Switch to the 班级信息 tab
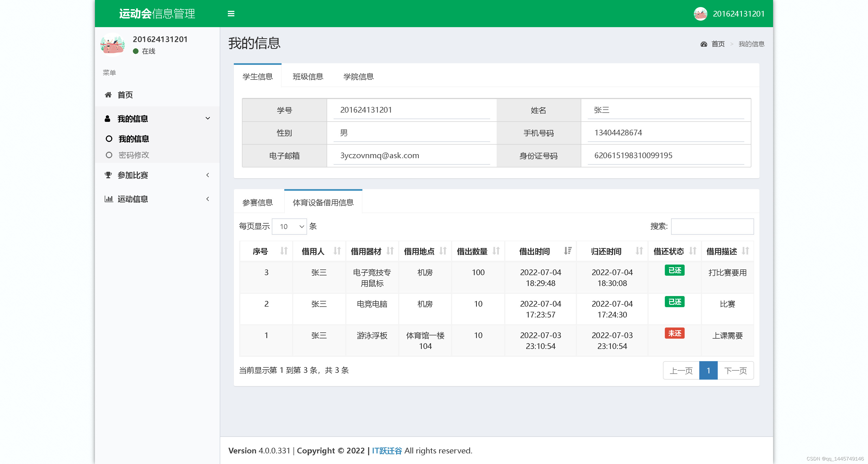 (x=308, y=77)
